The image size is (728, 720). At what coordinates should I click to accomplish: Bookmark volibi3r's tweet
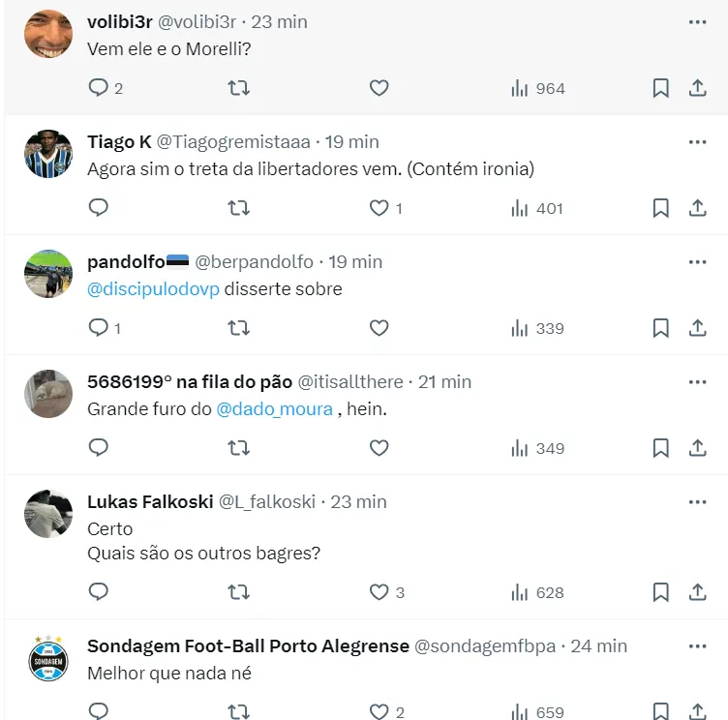(660, 88)
